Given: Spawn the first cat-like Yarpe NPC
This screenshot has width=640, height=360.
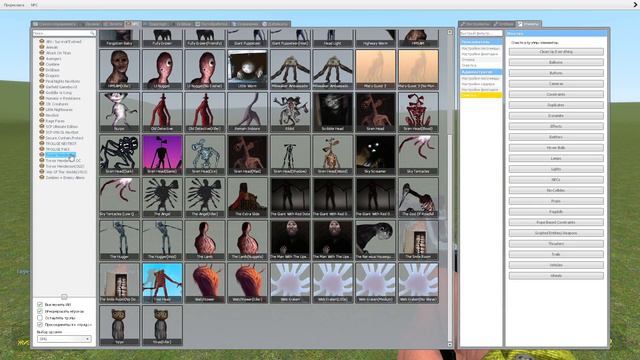Looking at the screenshot, I should pyautogui.click(x=119, y=325).
